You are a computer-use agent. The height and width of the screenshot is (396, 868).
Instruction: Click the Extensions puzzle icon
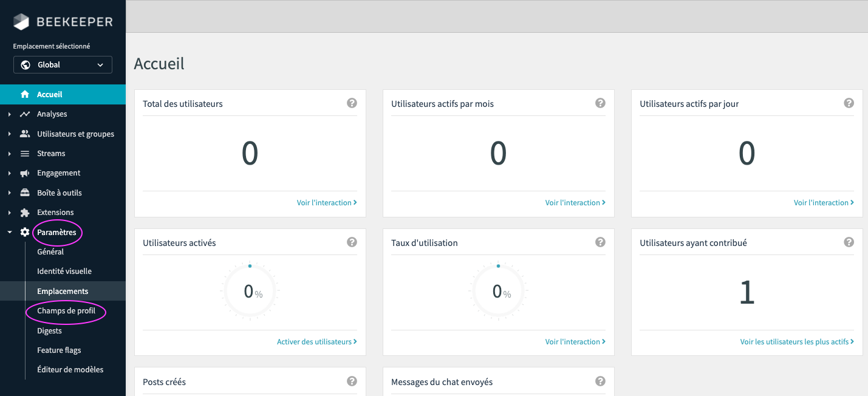[26, 212]
